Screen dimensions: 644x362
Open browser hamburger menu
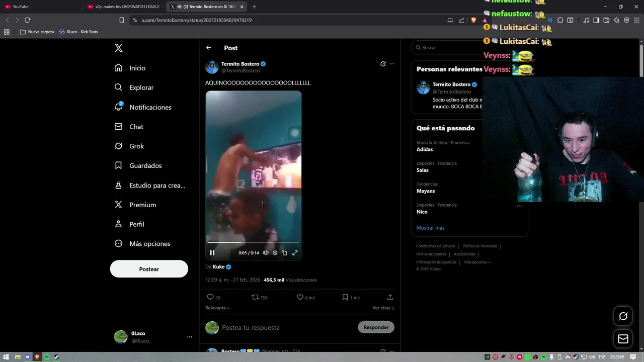(x=636, y=20)
